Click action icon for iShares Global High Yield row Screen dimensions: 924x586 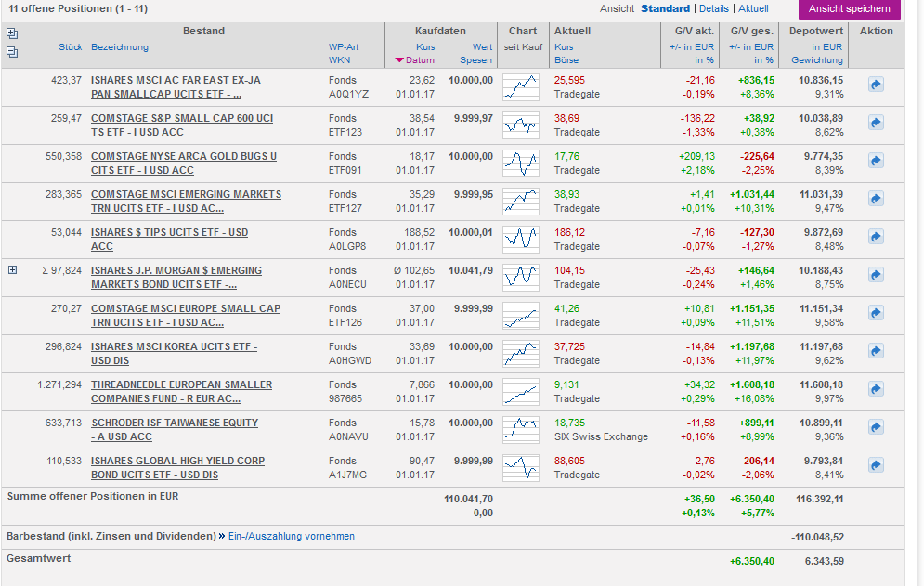click(x=875, y=465)
